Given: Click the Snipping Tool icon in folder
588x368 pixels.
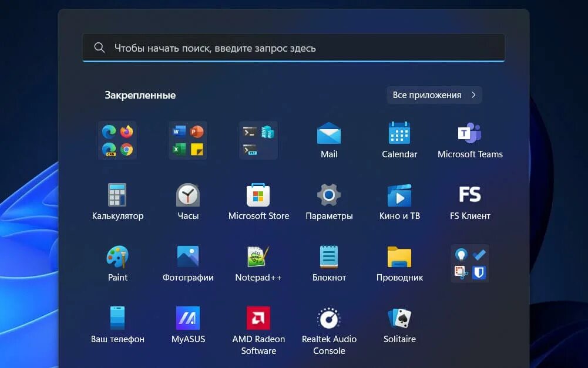Looking at the screenshot, I should point(461,272).
